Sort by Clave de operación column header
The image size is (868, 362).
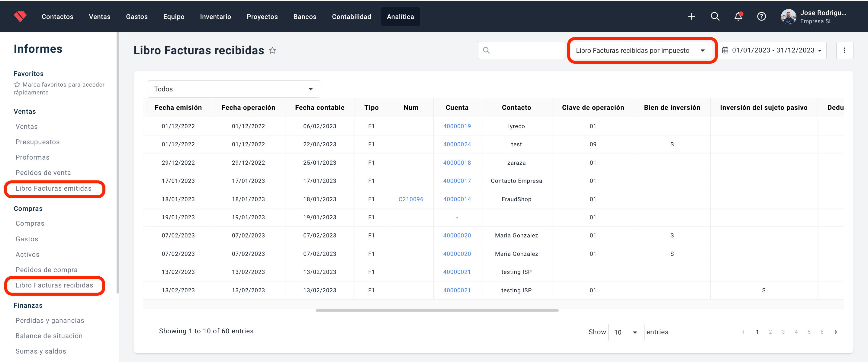pos(593,108)
